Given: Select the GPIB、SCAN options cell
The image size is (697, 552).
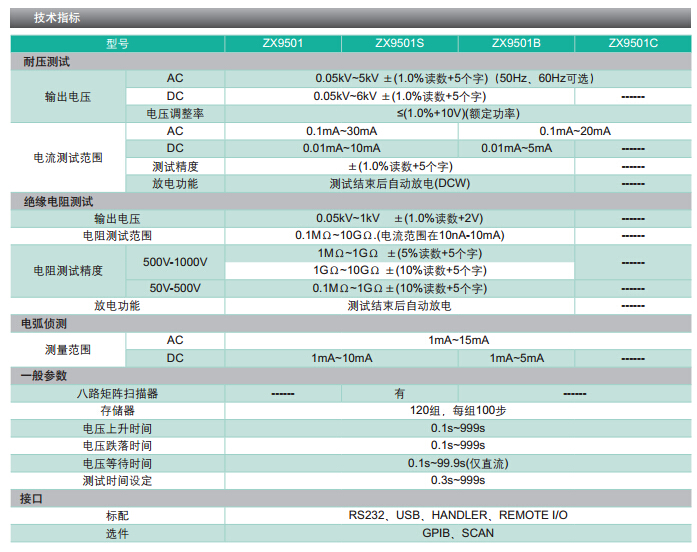Looking at the screenshot, I should pos(458,533).
